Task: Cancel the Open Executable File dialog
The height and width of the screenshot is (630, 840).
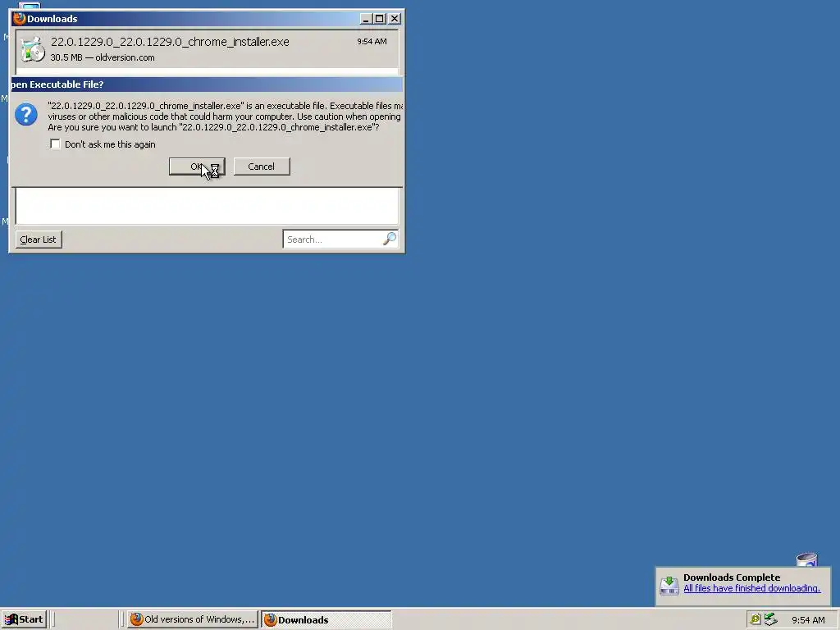Action: pyautogui.click(x=262, y=167)
